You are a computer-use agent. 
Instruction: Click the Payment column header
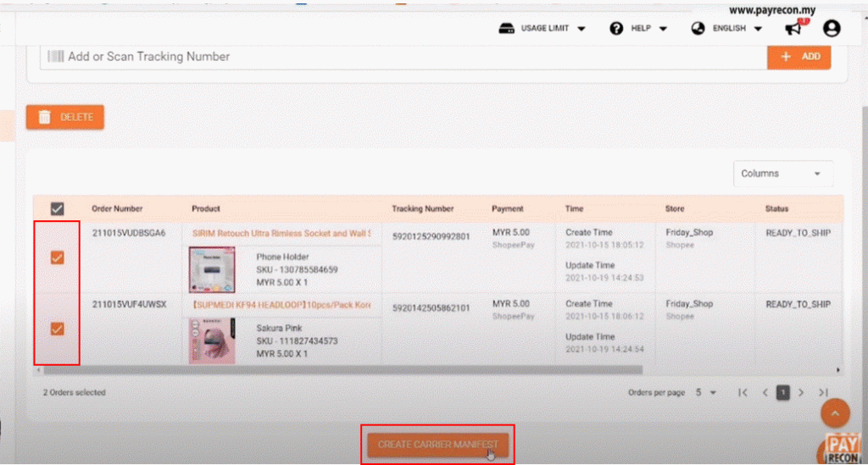[x=507, y=209]
